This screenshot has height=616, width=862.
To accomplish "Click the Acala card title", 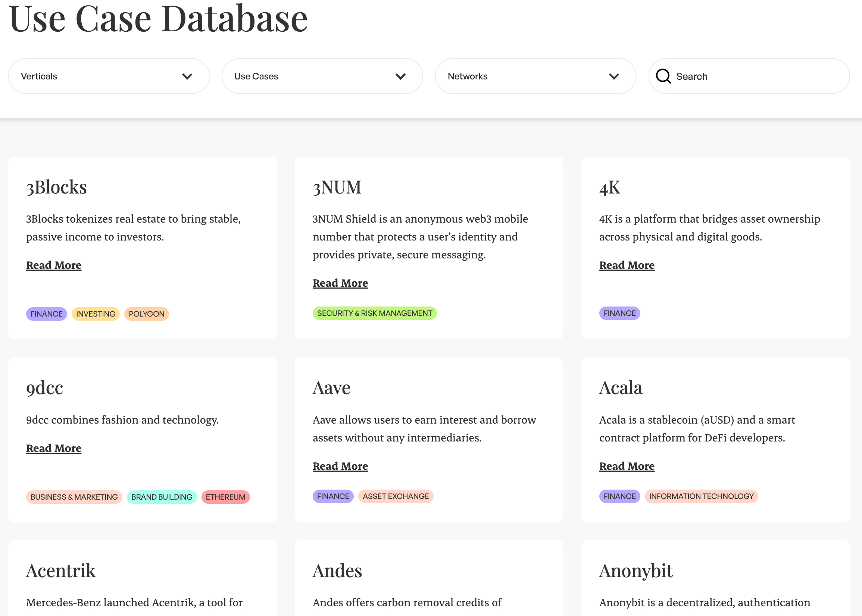I will pyautogui.click(x=621, y=388).
